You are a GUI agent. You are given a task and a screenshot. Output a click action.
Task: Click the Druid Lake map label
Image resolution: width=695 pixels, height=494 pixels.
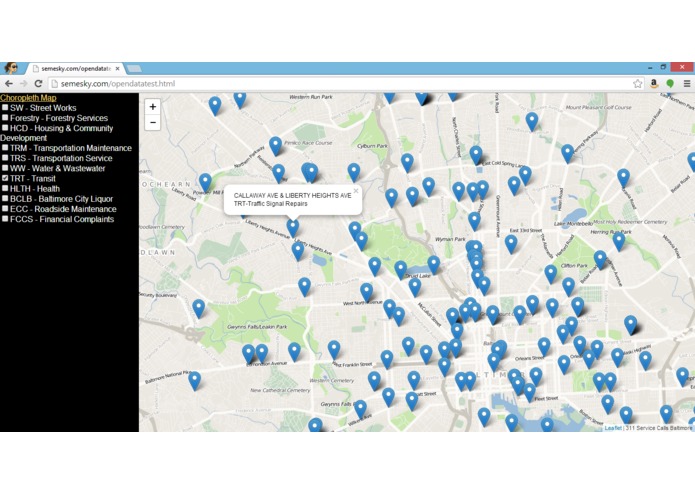418,276
